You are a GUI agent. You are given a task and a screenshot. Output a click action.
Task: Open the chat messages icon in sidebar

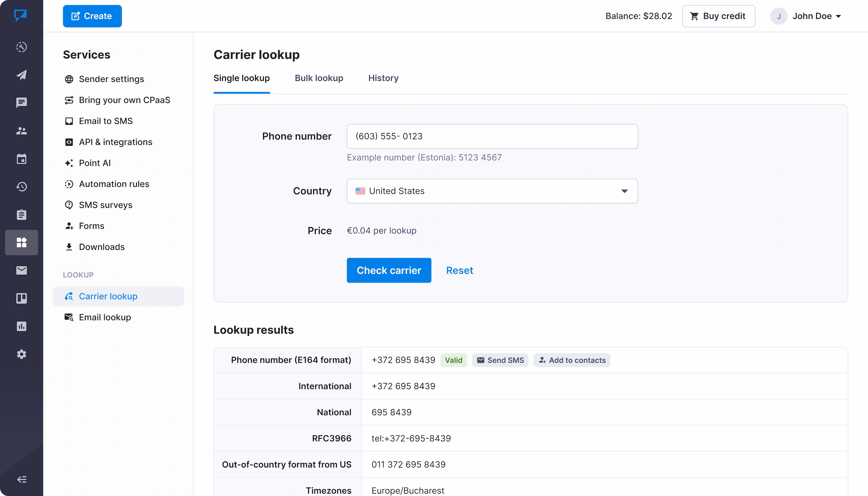coord(21,103)
